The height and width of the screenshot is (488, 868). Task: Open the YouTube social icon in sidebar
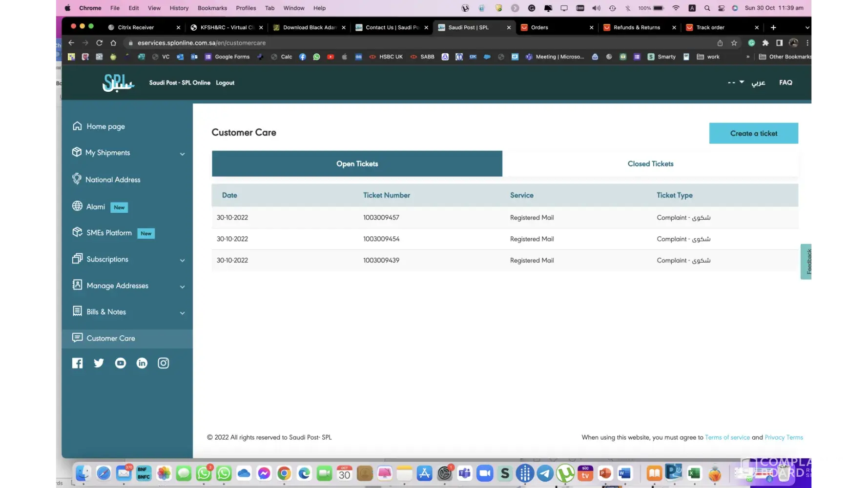point(120,363)
